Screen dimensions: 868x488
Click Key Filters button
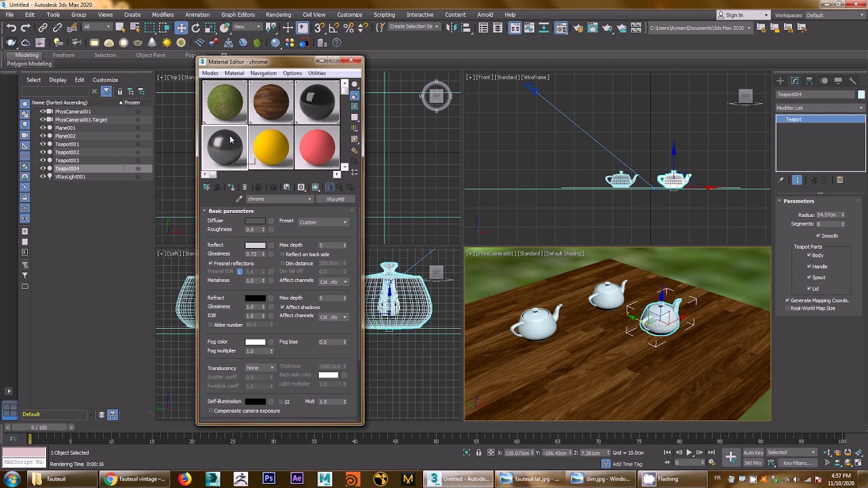(797, 463)
